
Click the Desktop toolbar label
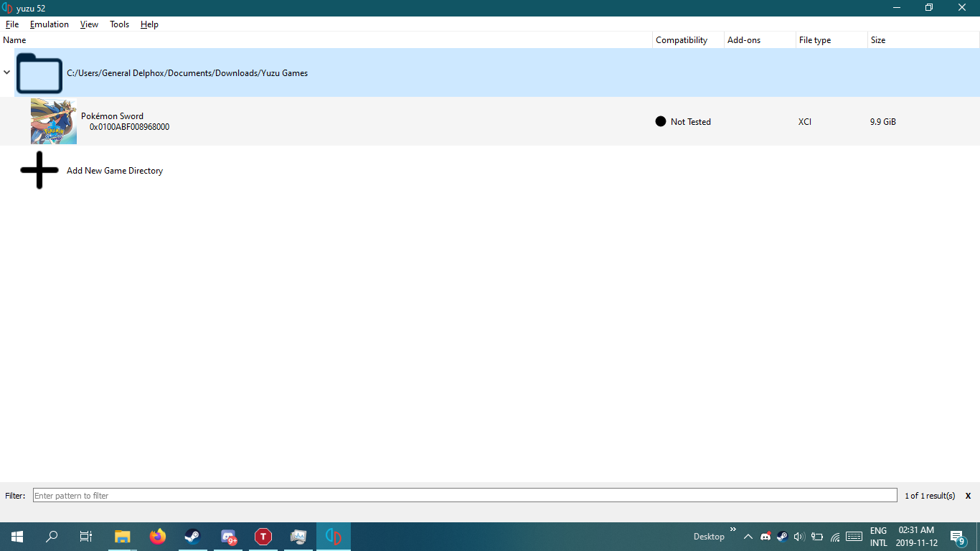point(709,537)
